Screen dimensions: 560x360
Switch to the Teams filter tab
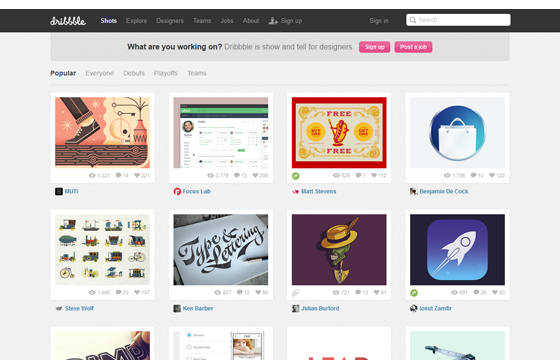point(197,73)
